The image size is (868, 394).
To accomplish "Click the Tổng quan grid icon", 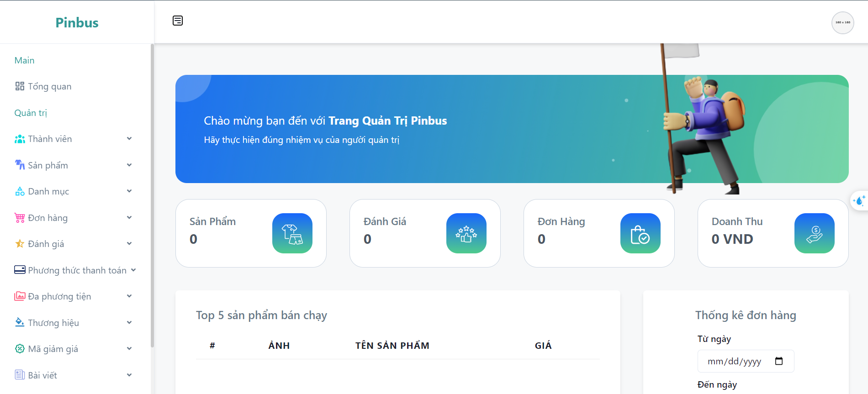I will (20, 86).
